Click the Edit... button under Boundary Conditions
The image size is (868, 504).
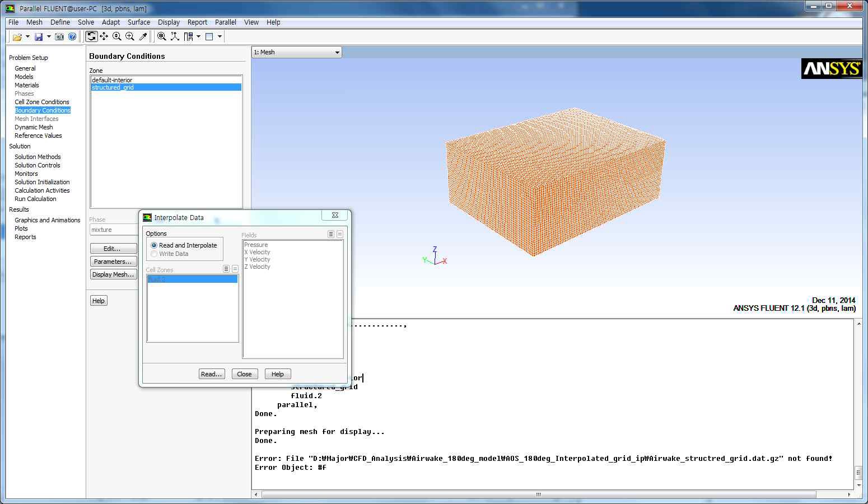tap(114, 249)
